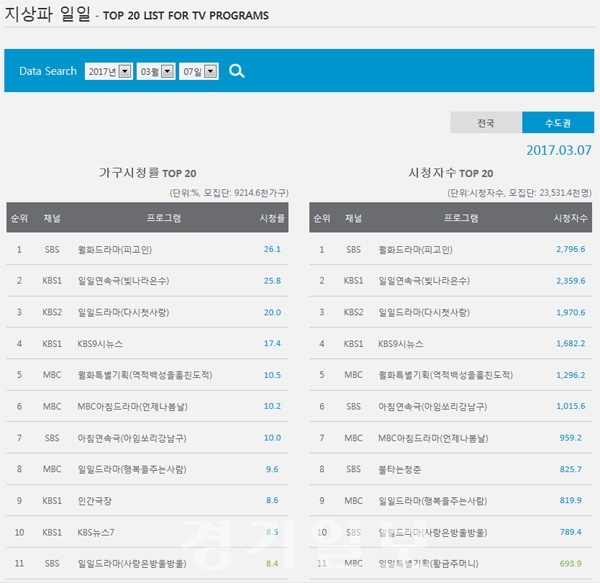Click the 2,359.6 viewer count

tap(571, 281)
